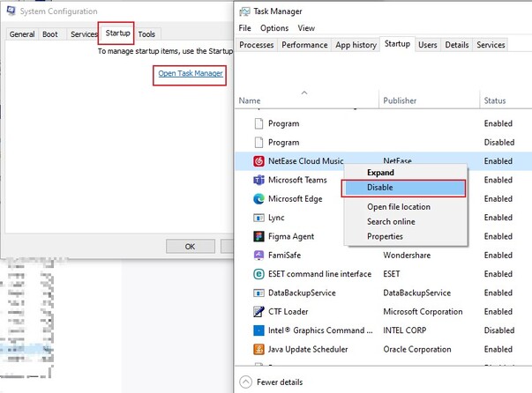This screenshot has height=393, width=532.
Task: Click Disabled status of Intel Graphics Command
Action: pos(499,330)
